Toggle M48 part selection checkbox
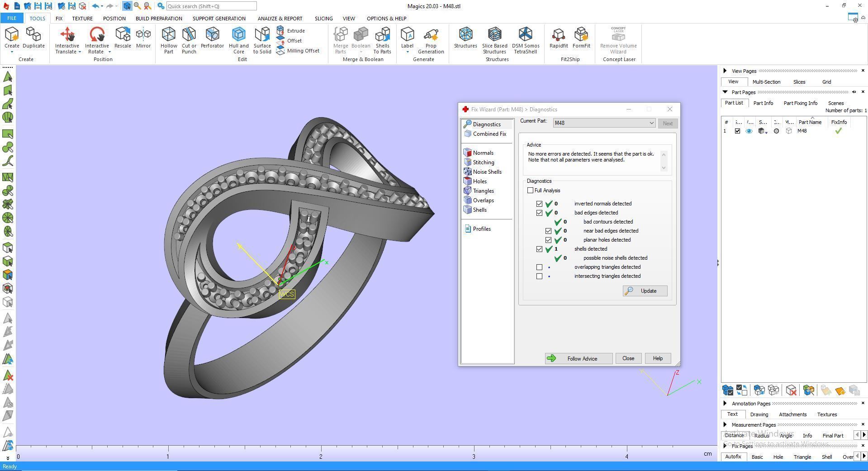This screenshot has width=868, height=471. tap(737, 131)
